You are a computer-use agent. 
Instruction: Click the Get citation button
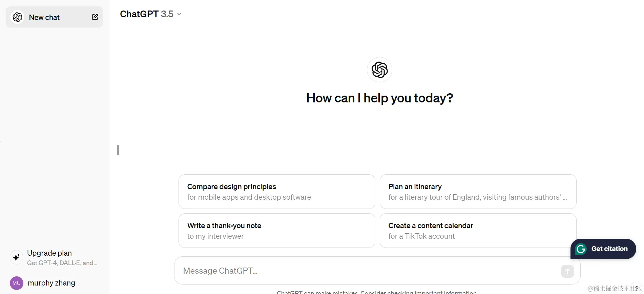(x=603, y=249)
